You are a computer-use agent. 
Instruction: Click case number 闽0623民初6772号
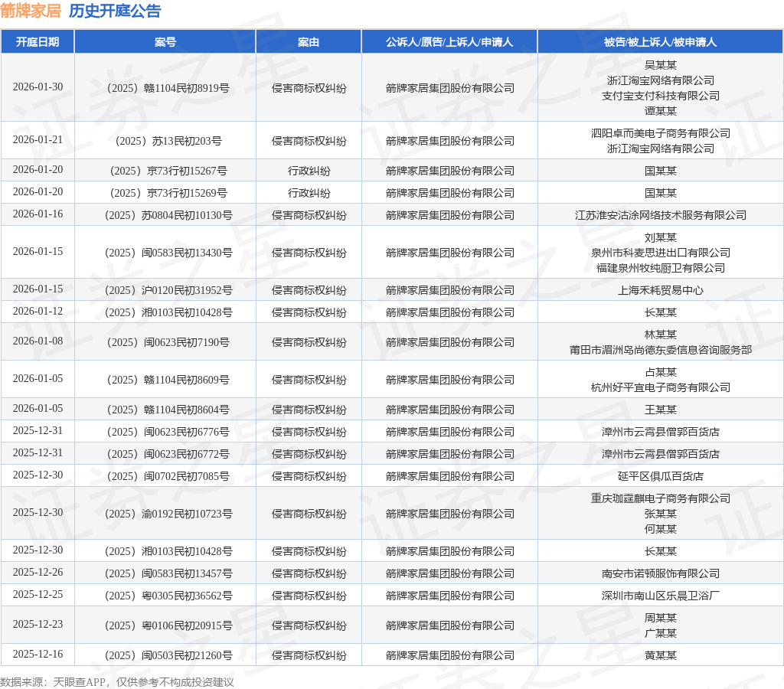[x=168, y=454]
